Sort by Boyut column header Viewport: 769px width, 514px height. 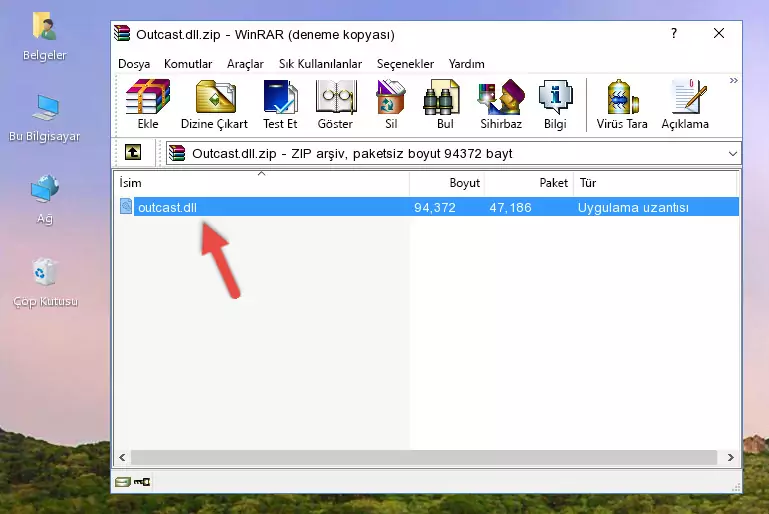click(x=447, y=183)
